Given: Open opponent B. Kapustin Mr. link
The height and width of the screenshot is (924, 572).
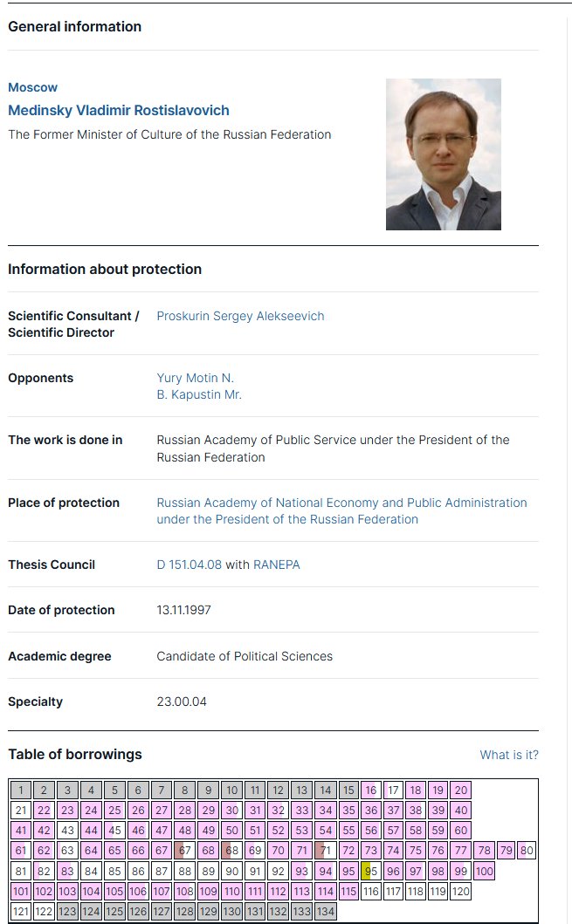Looking at the screenshot, I should (x=199, y=394).
